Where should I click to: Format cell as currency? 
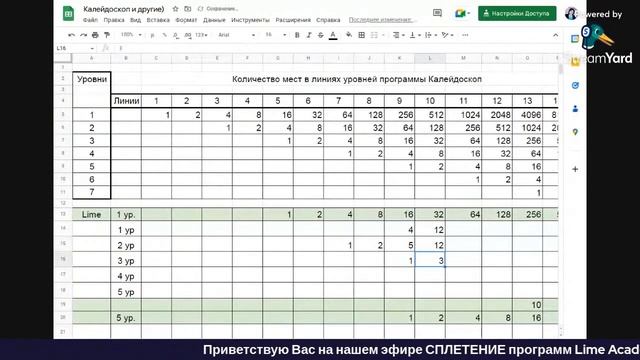pos(152,35)
